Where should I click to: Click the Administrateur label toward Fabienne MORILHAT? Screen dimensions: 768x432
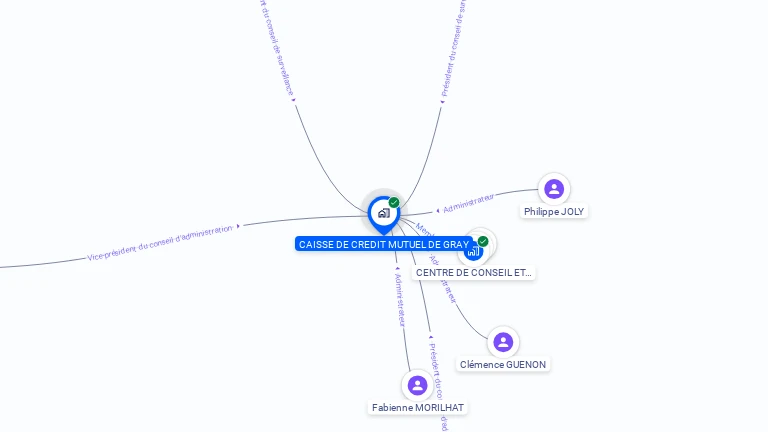400,300
